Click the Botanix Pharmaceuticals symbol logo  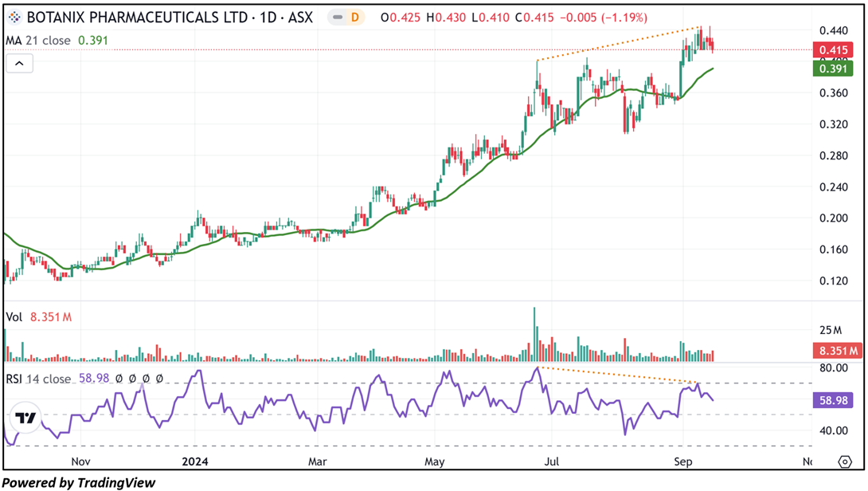tap(14, 18)
